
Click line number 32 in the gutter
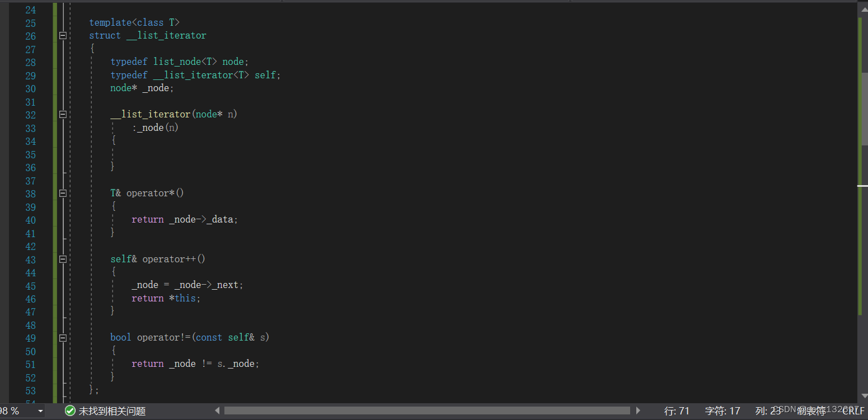tap(30, 115)
